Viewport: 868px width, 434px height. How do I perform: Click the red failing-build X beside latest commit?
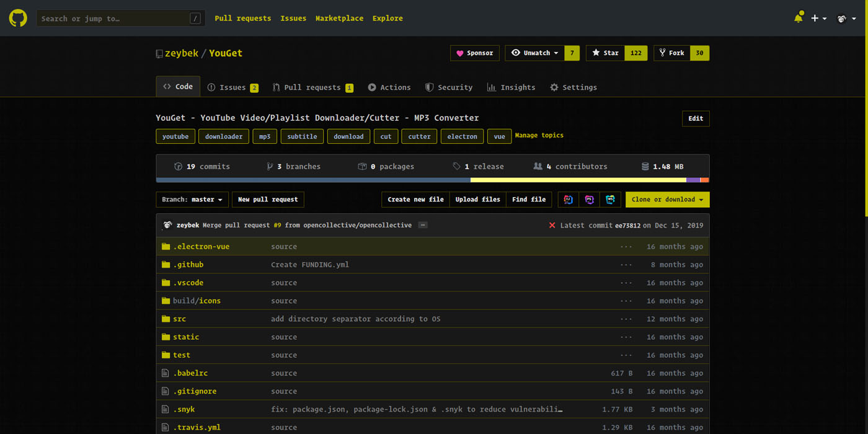pyautogui.click(x=552, y=225)
